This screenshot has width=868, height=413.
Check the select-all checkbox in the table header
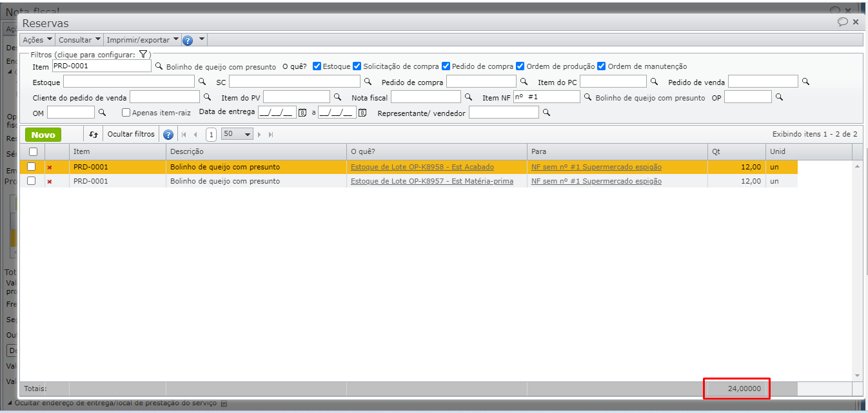point(33,152)
